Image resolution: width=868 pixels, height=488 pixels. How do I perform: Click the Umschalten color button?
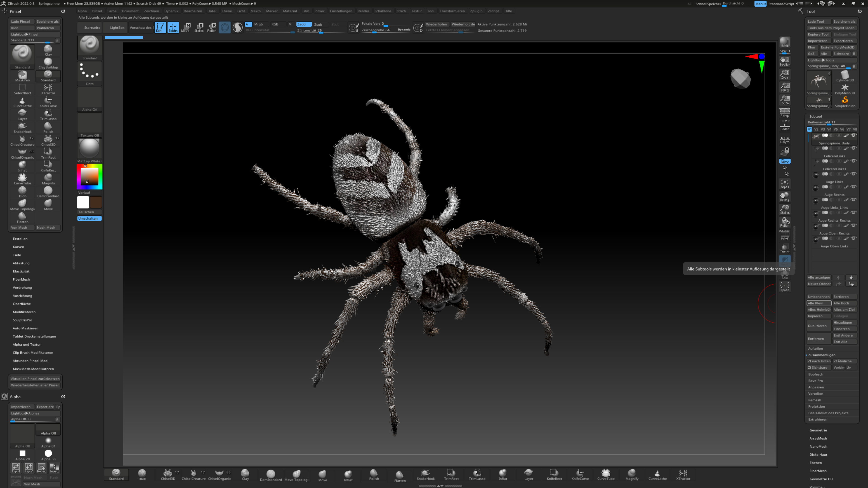tap(89, 218)
